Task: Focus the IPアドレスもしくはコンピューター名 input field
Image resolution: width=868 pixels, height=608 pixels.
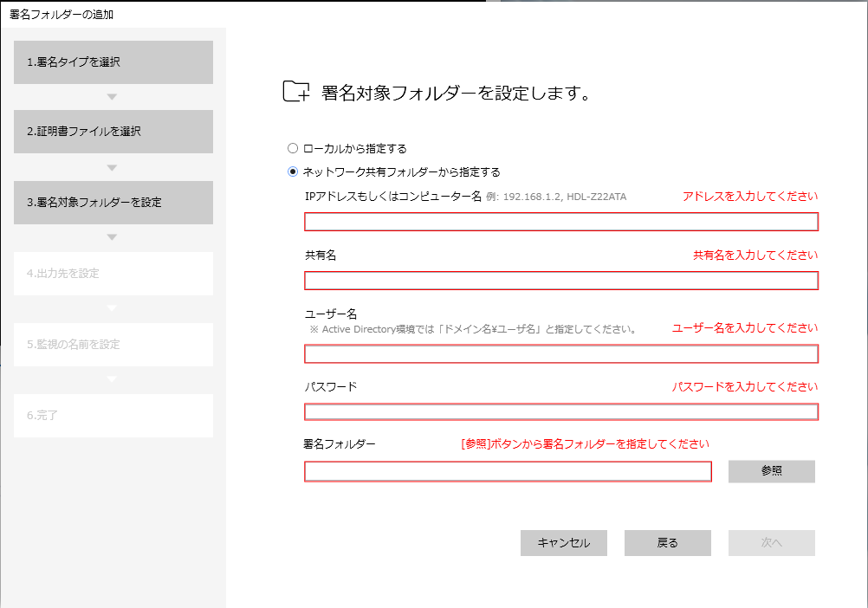Action: pos(560,222)
